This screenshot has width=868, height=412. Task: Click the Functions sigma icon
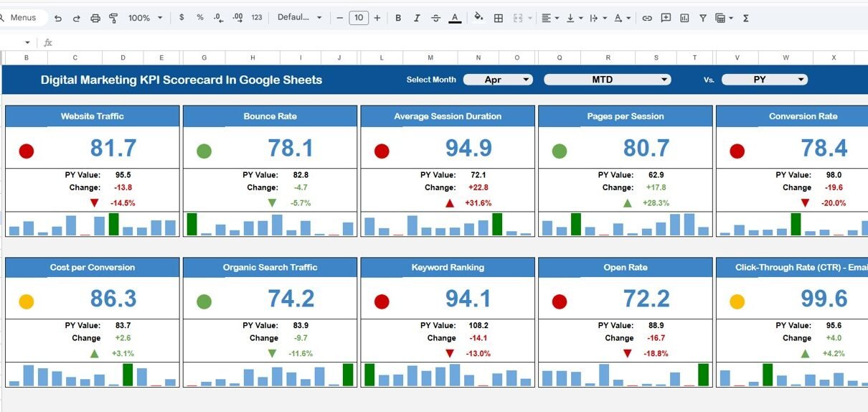click(746, 18)
